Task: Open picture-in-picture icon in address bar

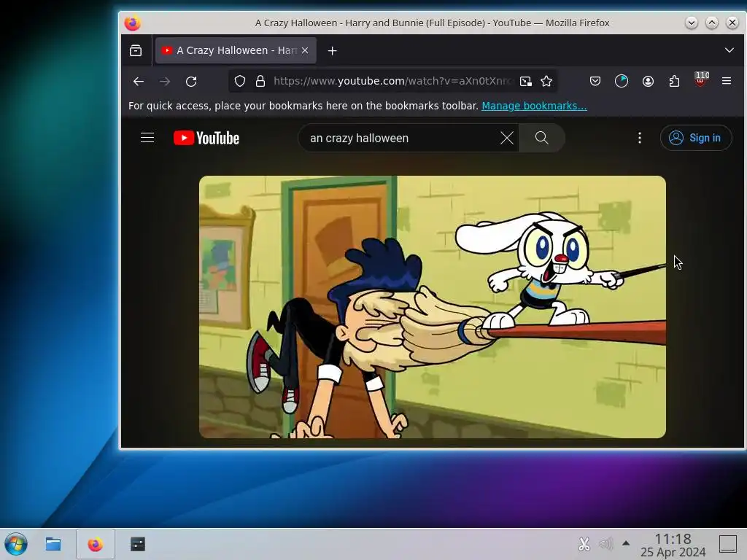Action: pyautogui.click(x=525, y=82)
